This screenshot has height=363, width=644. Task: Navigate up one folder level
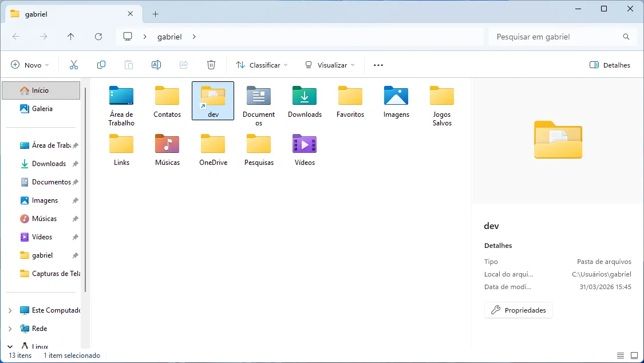point(70,36)
